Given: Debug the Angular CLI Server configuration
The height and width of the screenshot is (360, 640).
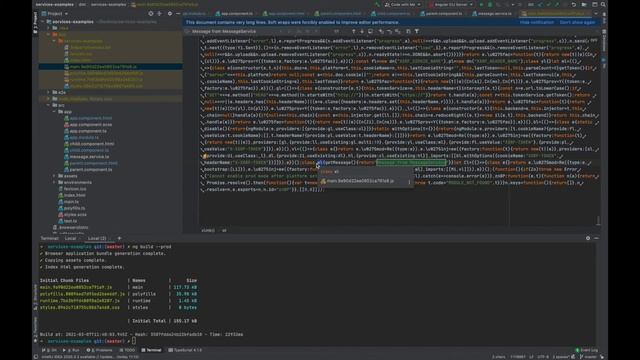Looking at the screenshot, I should click(x=490, y=4).
